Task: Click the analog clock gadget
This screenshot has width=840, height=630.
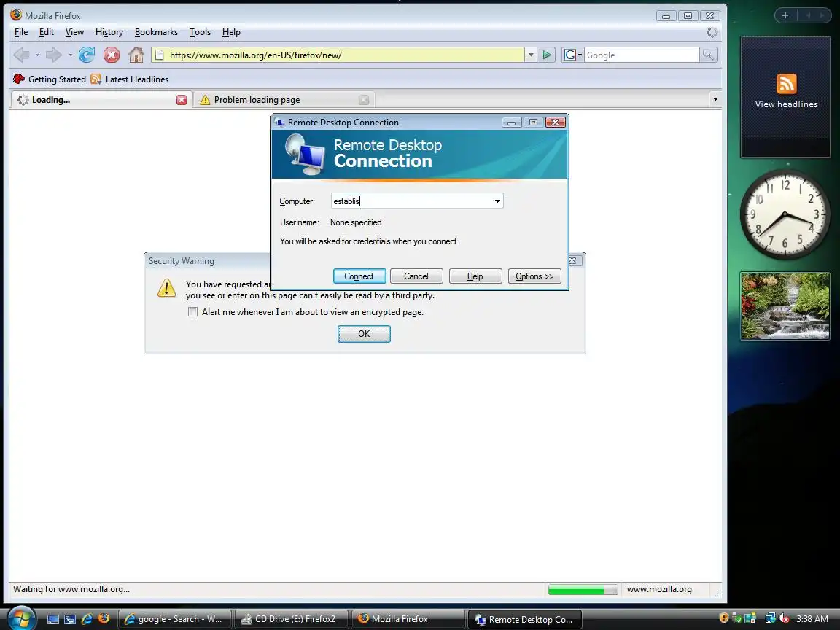Action: 785,215
